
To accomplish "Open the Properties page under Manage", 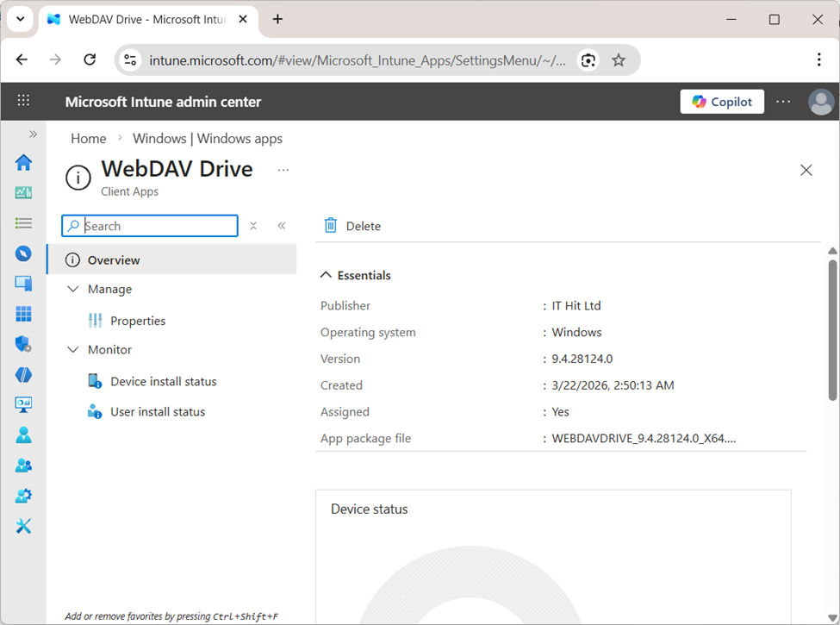I will coord(138,320).
